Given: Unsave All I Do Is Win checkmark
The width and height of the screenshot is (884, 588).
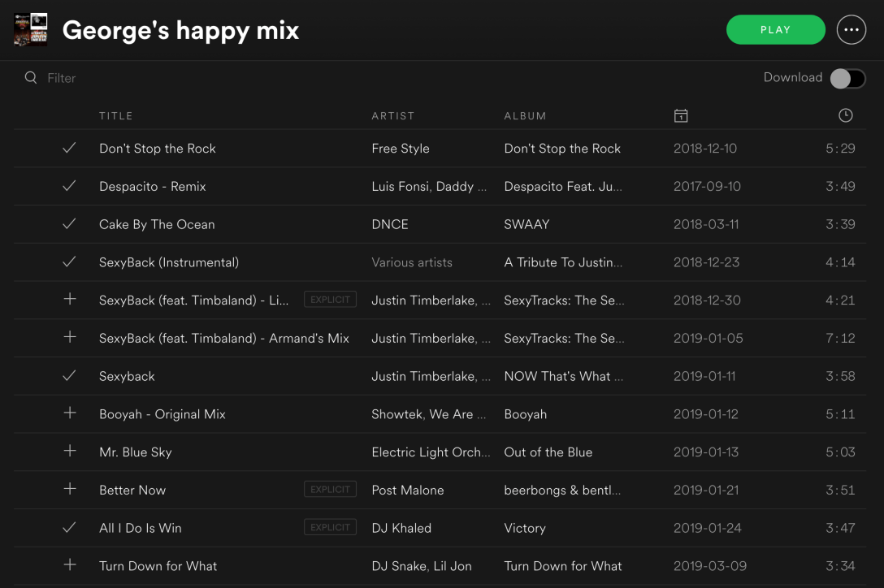Looking at the screenshot, I should [70, 527].
